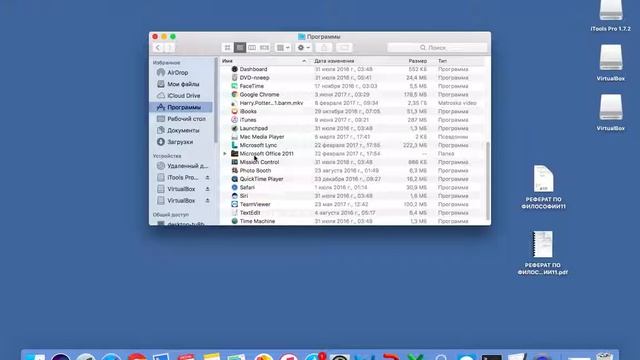Sort list by Имя column
Screen dimensions: 640x360
265,61
